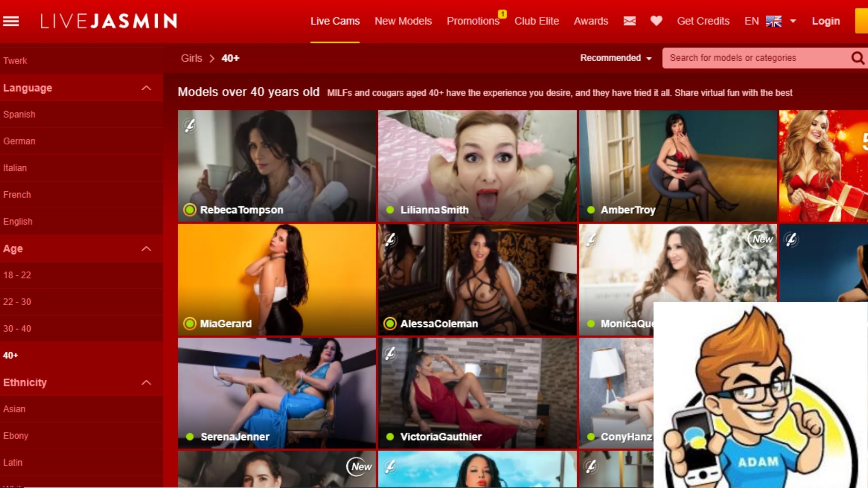Screen dimensions: 868x488
Task: Open the MiaGerard model thumbnail
Action: (x=277, y=280)
